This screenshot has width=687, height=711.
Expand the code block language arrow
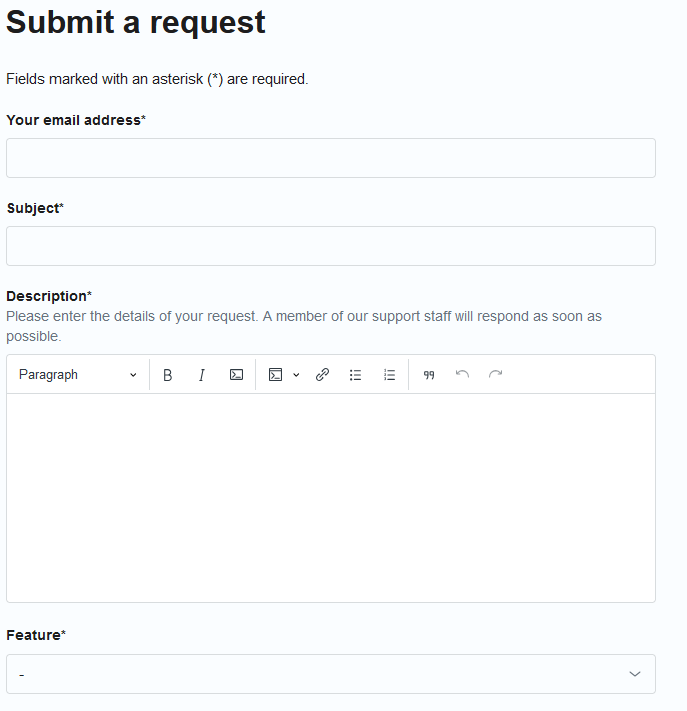pos(296,375)
